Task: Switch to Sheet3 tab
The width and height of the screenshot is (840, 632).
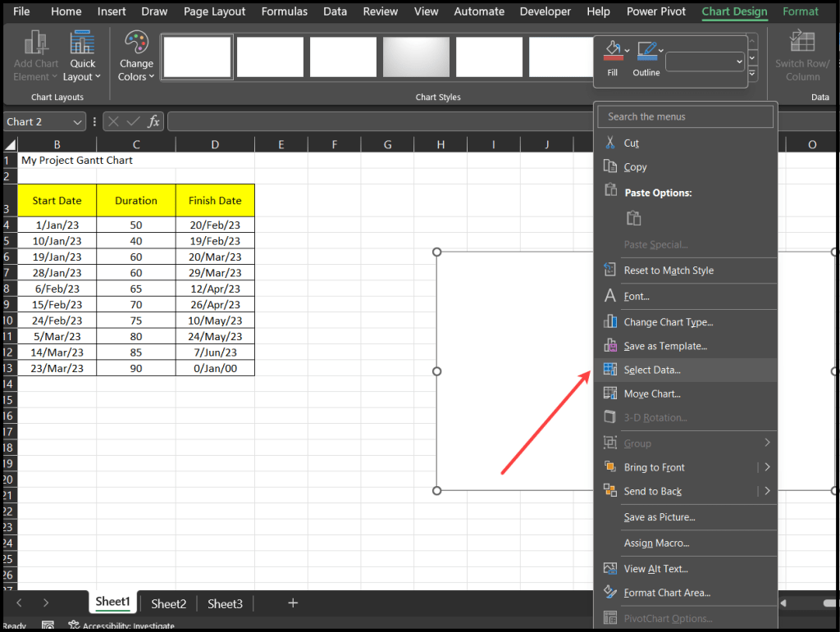Action: tap(225, 603)
